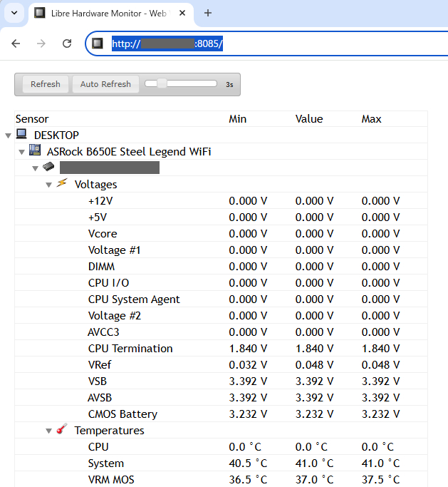Click the motherboard icon beside ASRock
448x487 pixels.
(35, 150)
